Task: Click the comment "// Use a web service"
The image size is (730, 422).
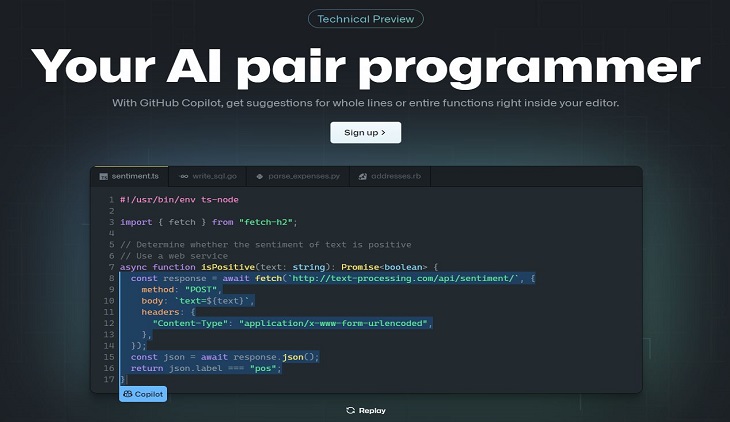Action: tap(174, 256)
